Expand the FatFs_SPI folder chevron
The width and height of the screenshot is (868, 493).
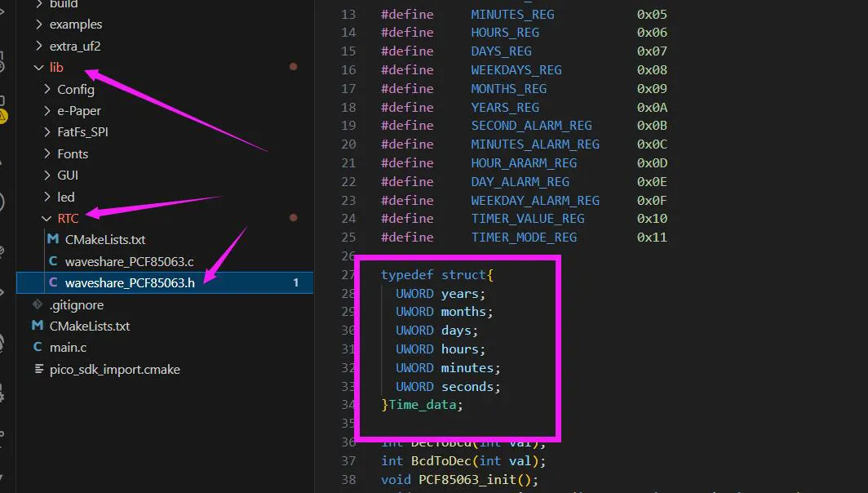[x=47, y=132]
